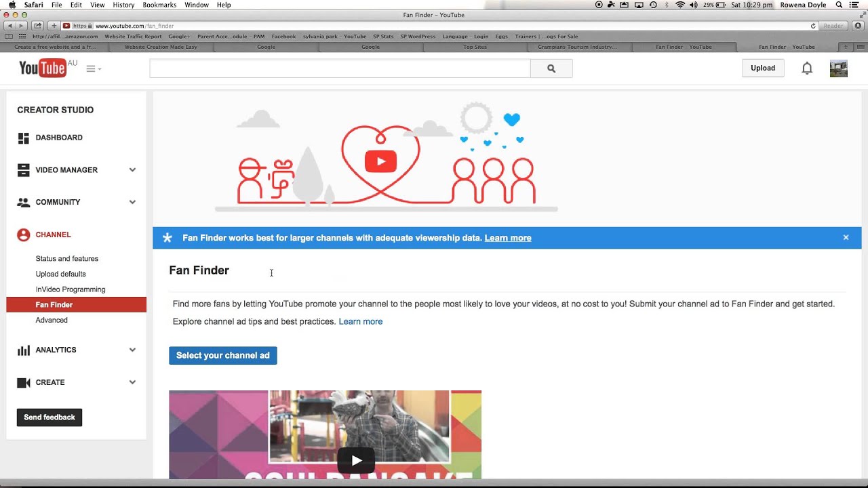The height and width of the screenshot is (488, 868).
Task: Open the guide menu icon beside YouTube logo
Action: tap(94, 68)
